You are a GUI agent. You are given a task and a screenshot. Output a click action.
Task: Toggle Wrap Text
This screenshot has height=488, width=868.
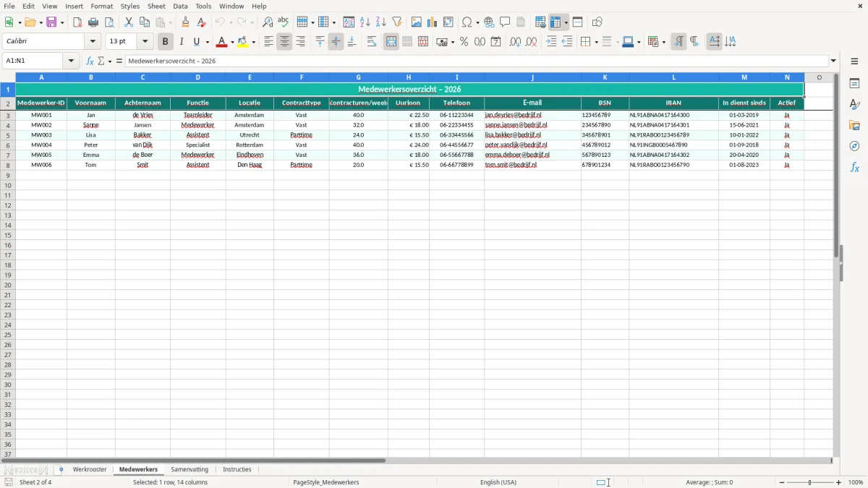point(371,42)
